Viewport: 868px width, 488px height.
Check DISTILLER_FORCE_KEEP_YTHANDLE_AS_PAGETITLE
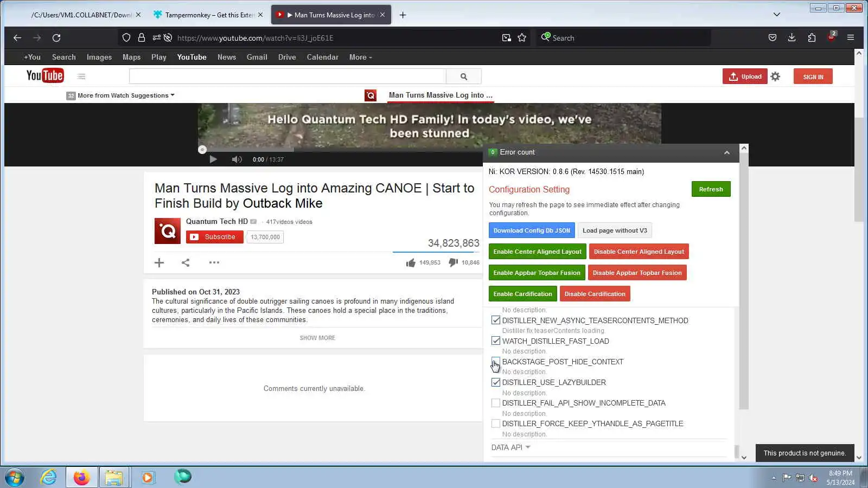496,423
